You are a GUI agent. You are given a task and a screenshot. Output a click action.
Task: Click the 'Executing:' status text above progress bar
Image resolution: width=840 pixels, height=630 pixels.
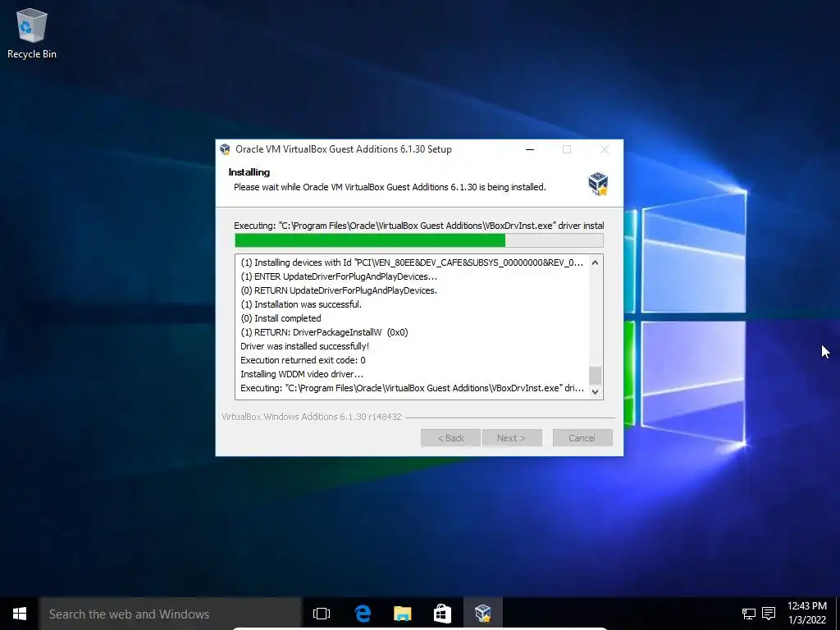tap(419, 226)
